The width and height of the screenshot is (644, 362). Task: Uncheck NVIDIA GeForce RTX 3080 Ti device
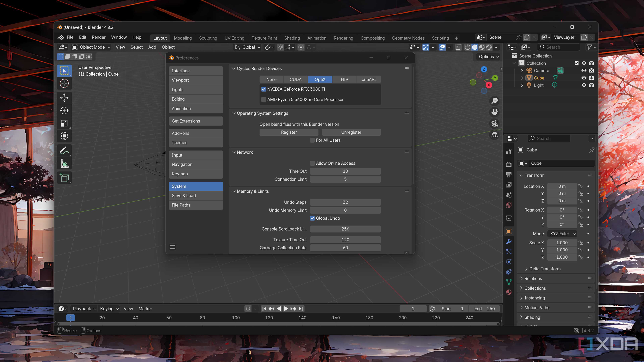click(x=263, y=89)
